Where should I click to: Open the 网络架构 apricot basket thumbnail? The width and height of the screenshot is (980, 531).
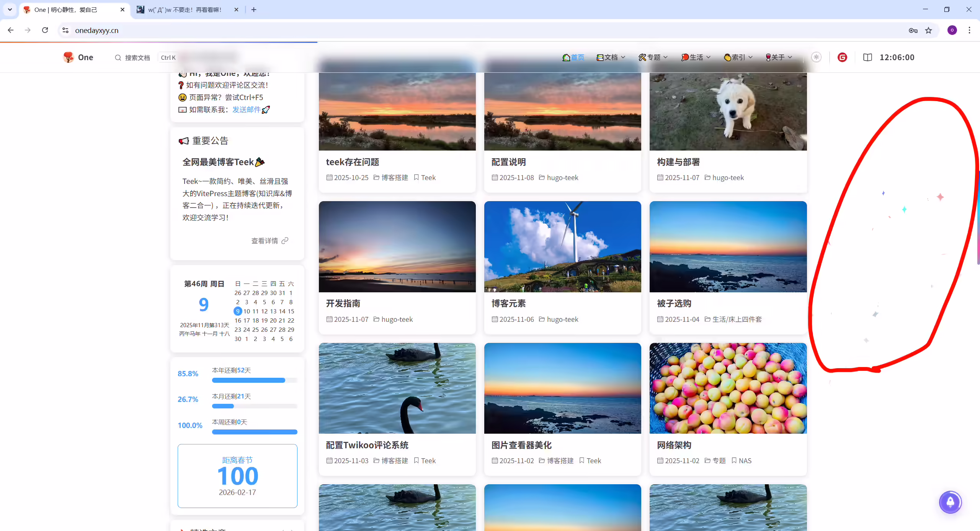tap(728, 388)
